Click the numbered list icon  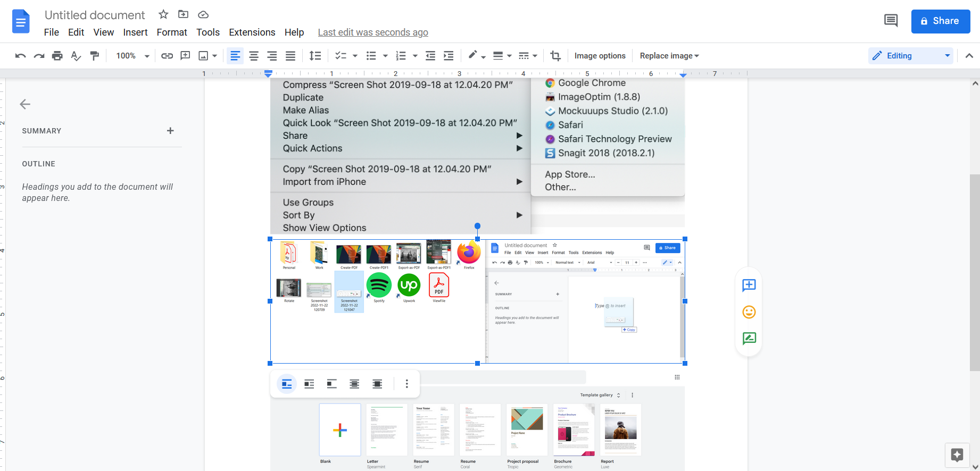coord(401,56)
